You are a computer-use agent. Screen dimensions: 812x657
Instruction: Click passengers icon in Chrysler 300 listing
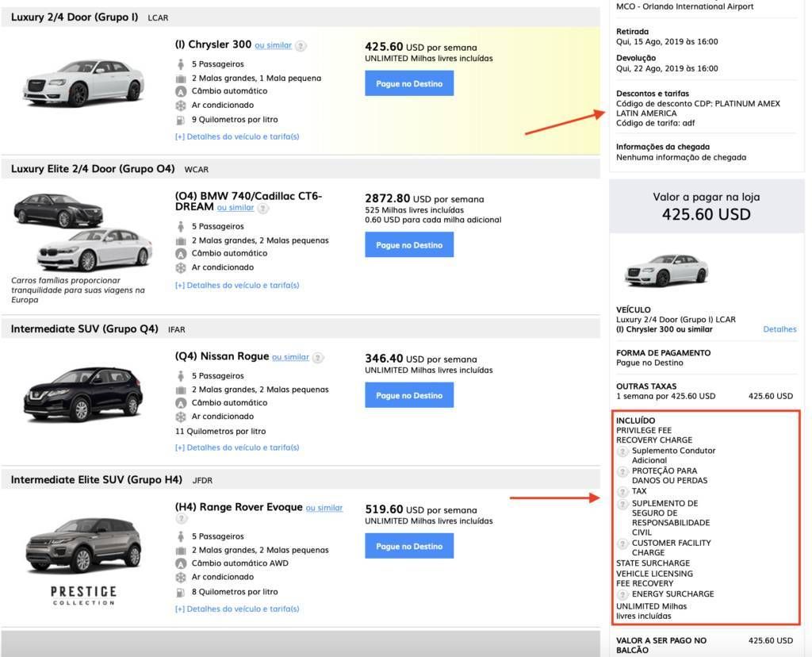pos(181,64)
